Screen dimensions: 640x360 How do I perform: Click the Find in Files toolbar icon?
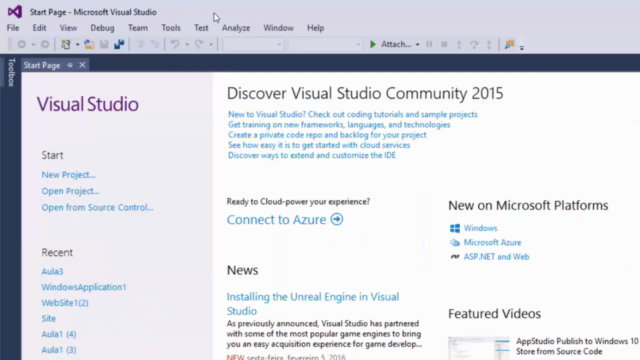[509, 44]
